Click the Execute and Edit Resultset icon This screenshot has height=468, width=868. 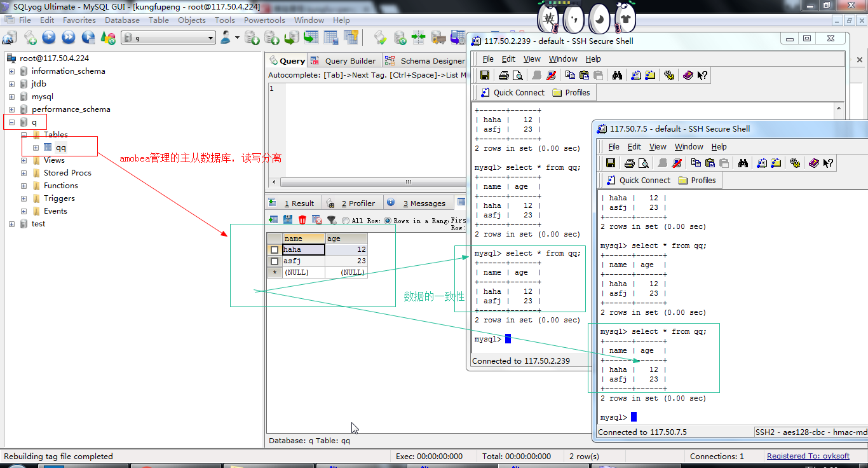click(88, 38)
